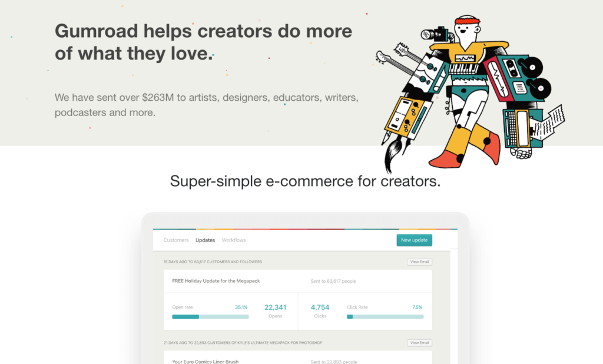The image size is (603, 364).
Task: Switch to the Customers tab
Action: click(176, 240)
